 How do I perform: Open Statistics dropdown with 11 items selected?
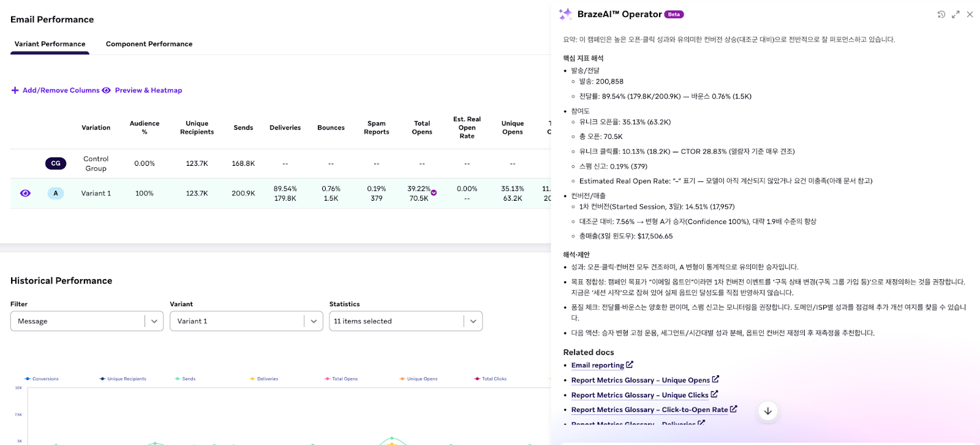405,321
